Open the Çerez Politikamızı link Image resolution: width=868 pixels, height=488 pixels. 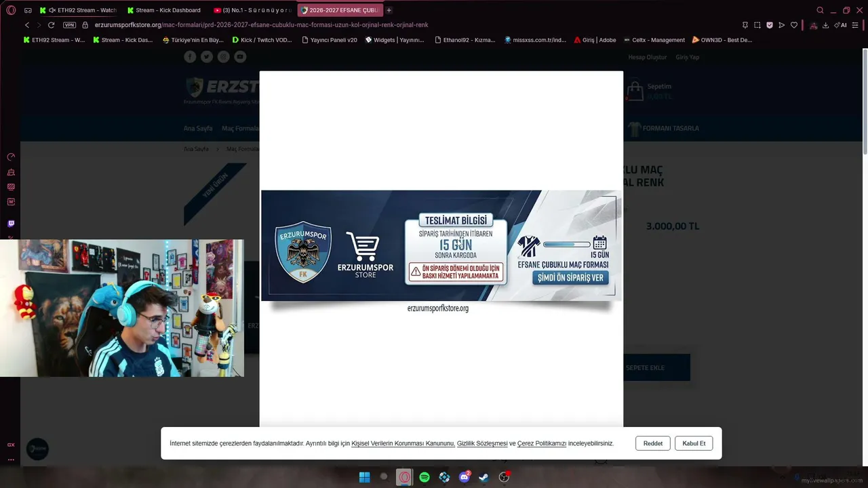(542, 443)
